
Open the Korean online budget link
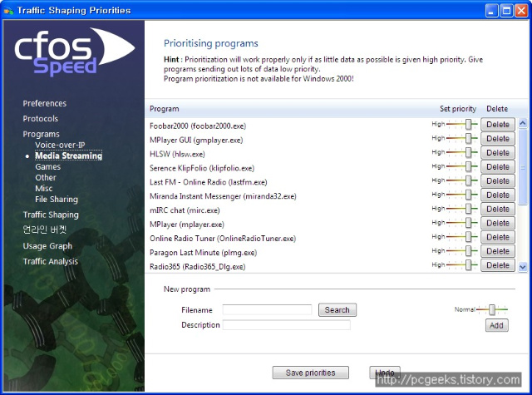pyautogui.click(x=44, y=230)
